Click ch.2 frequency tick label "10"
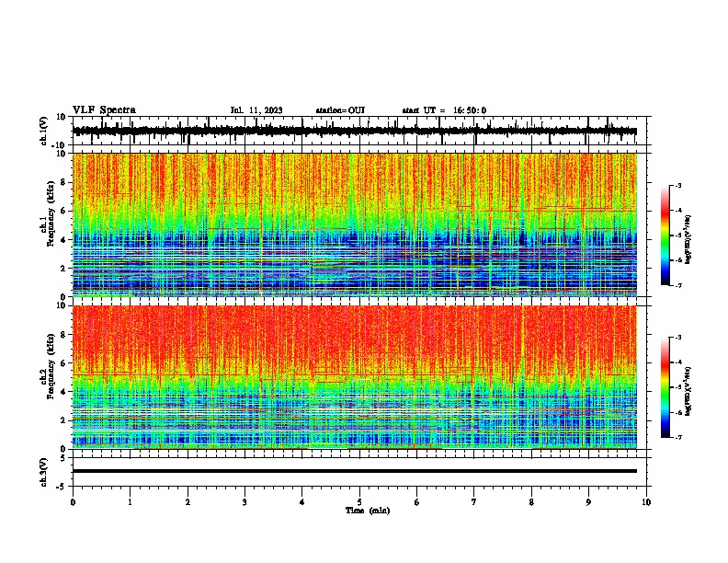Screen dimensions: 728x563 click(62, 305)
